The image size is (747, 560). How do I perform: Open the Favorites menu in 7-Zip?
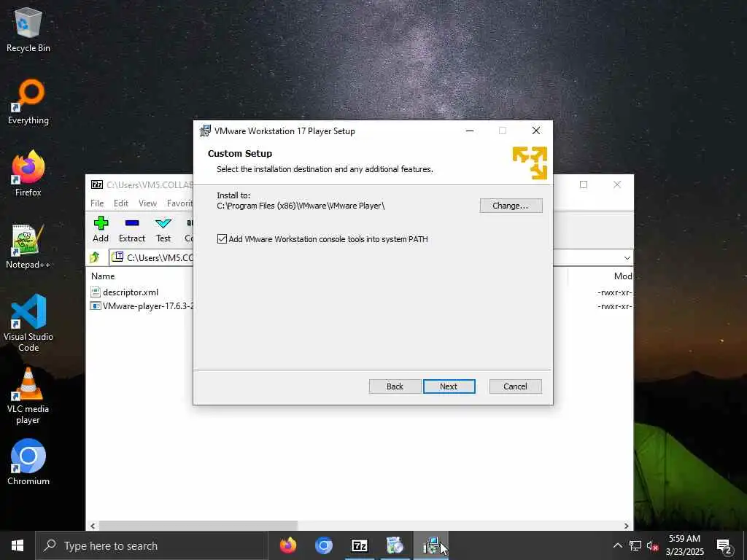(179, 203)
